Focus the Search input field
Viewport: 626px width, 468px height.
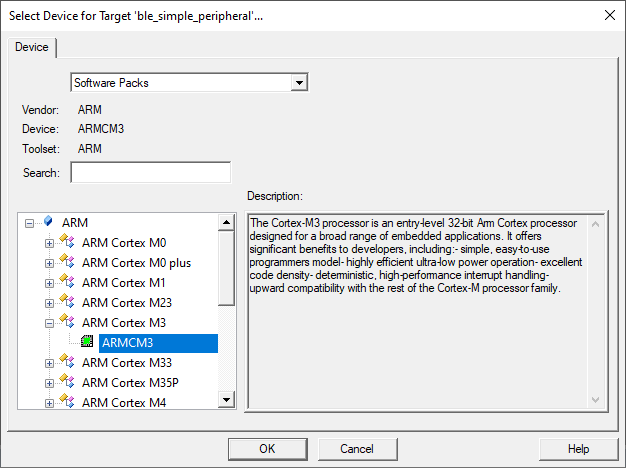[x=151, y=172]
